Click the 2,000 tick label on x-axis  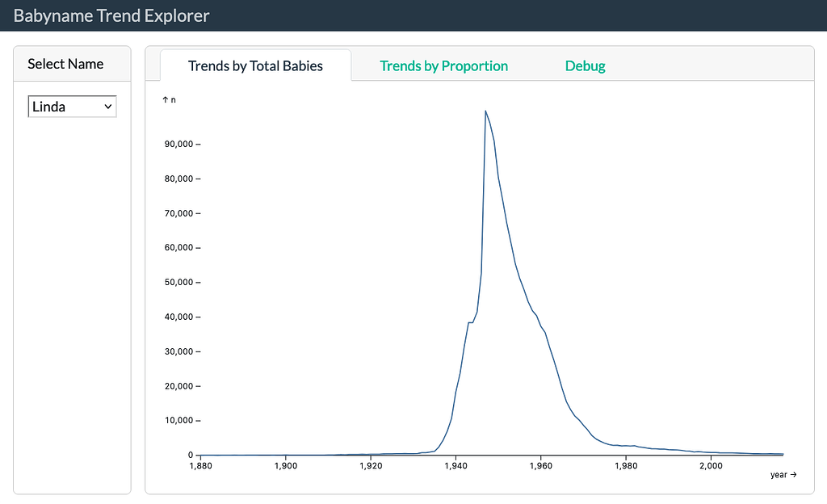(712, 466)
